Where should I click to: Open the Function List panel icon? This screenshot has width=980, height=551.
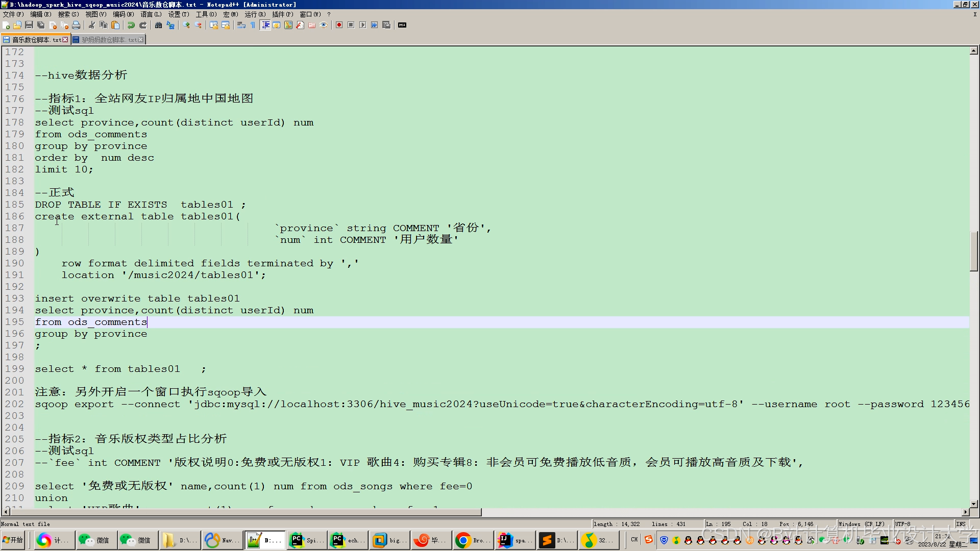(300, 25)
